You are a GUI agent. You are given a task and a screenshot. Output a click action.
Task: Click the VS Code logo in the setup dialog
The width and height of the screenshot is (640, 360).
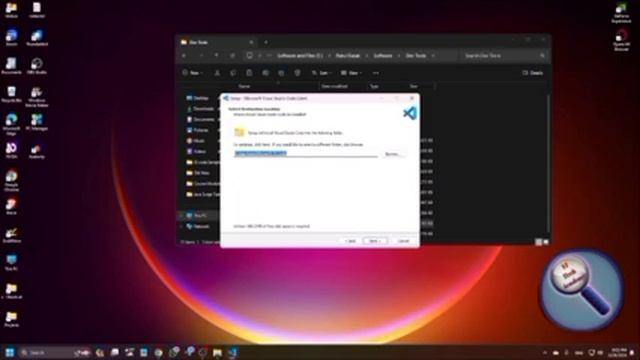tap(409, 113)
